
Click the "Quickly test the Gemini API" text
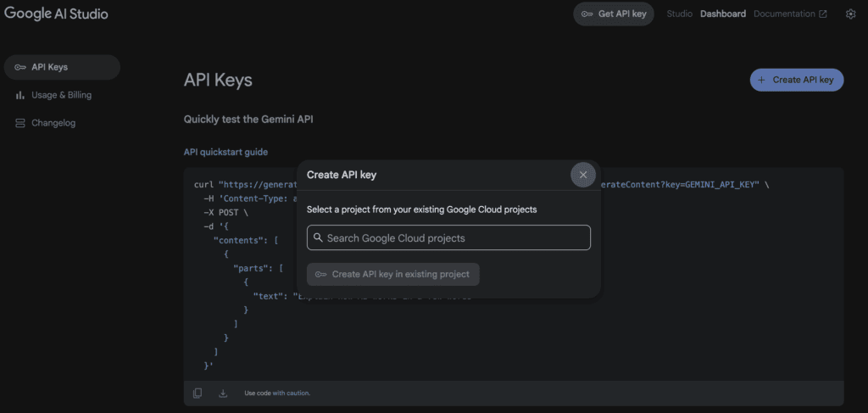pyautogui.click(x=248, y=119)
